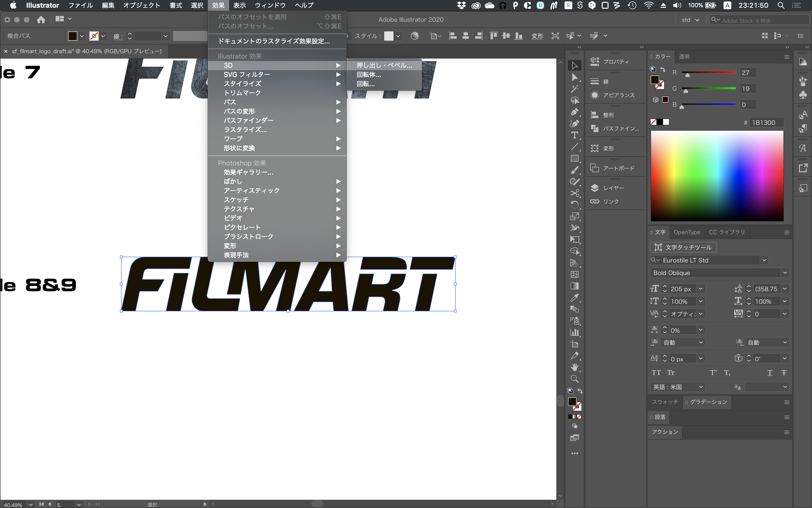Switch to the スウォッチ tab
The height and width of the screenshot is (508, 812).
[665, 402]
